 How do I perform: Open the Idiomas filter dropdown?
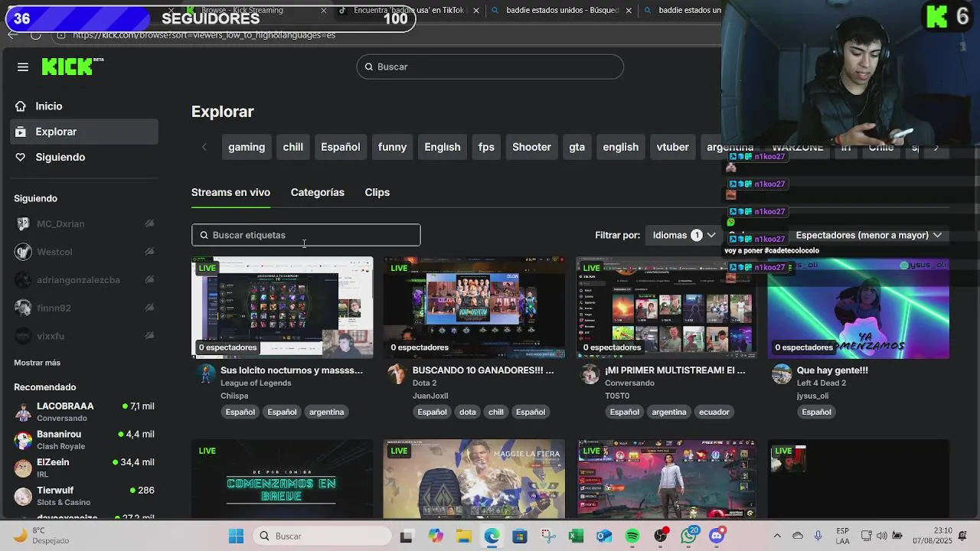click(x=684, y=235)
